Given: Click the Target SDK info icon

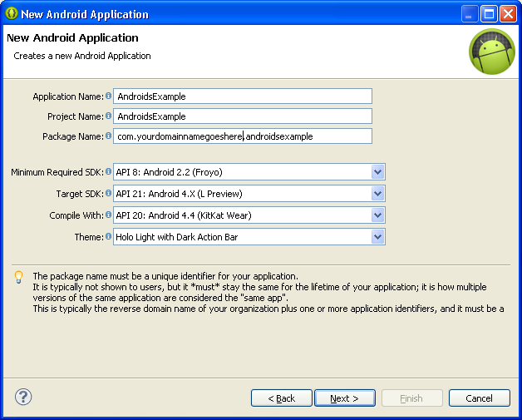Looking at the screenshot, I should [109, 193].
